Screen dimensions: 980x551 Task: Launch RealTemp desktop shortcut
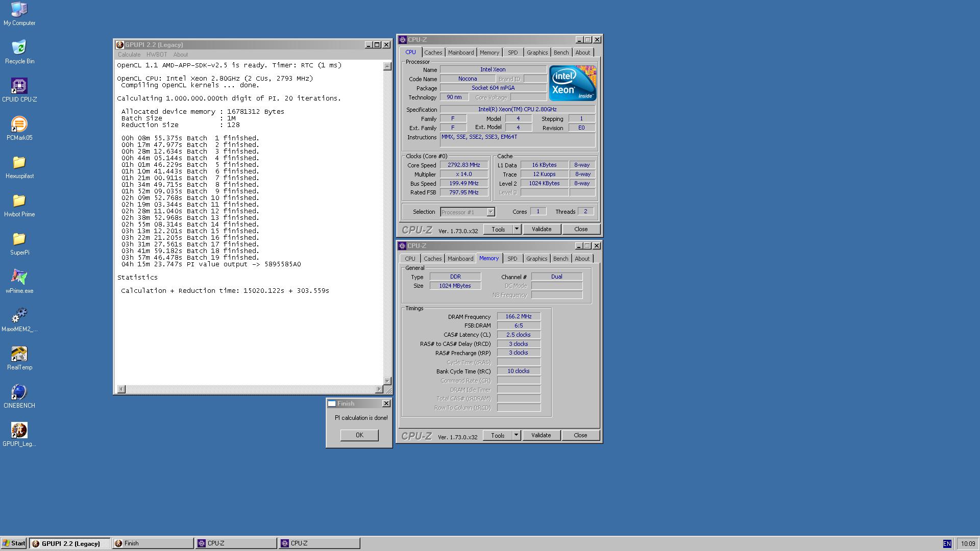[x=19, y=358]
